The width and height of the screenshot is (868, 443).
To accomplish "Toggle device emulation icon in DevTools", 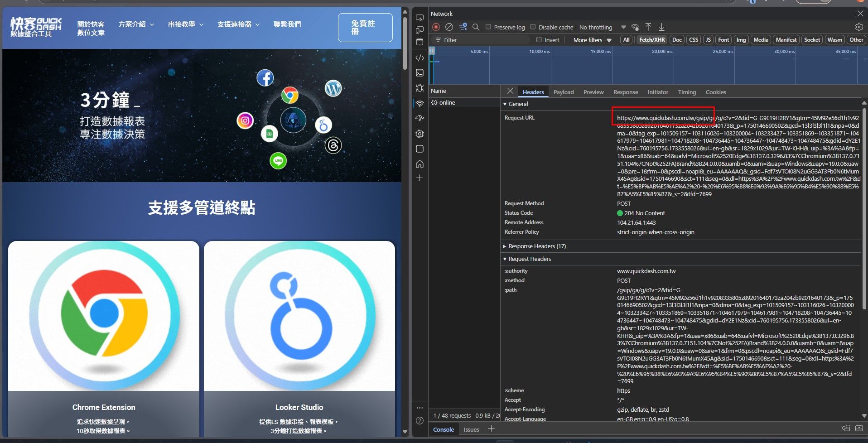I will 420,30.
